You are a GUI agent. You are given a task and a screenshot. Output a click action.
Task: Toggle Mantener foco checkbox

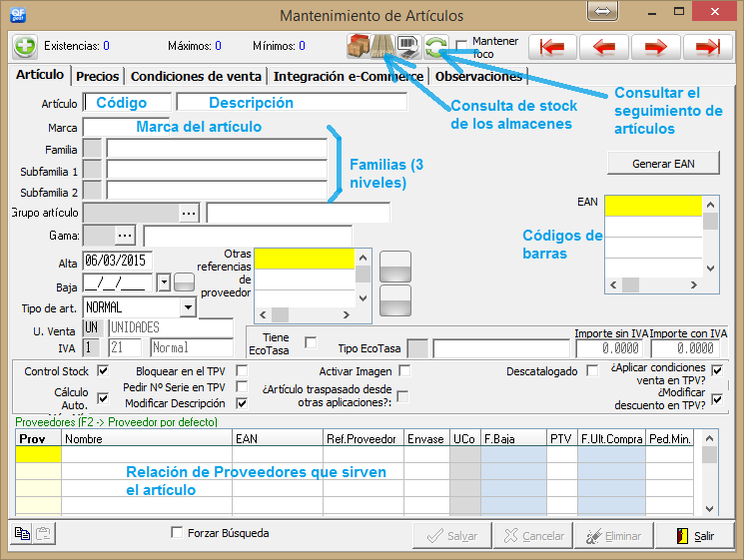pos(460,46)
